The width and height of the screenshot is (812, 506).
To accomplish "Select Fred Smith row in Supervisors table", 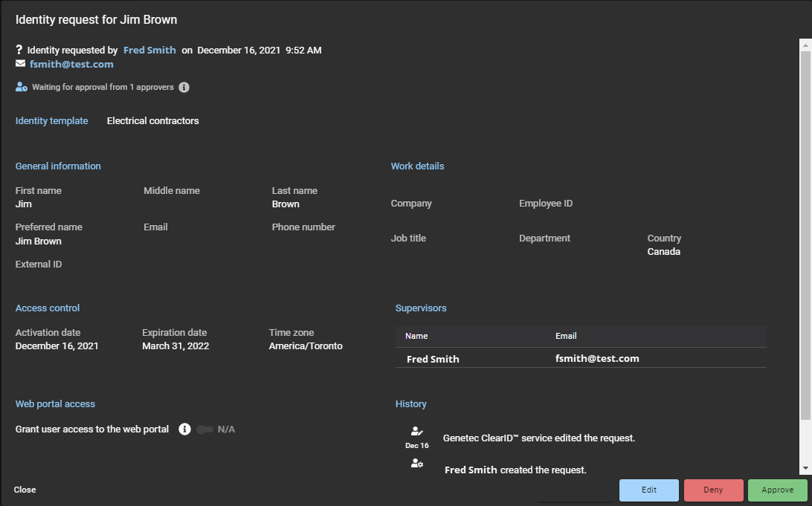I will 580,358.
